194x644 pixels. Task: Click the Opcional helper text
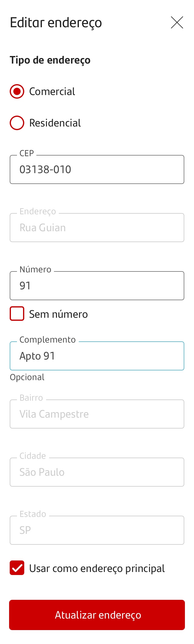(x=27, y=377)
